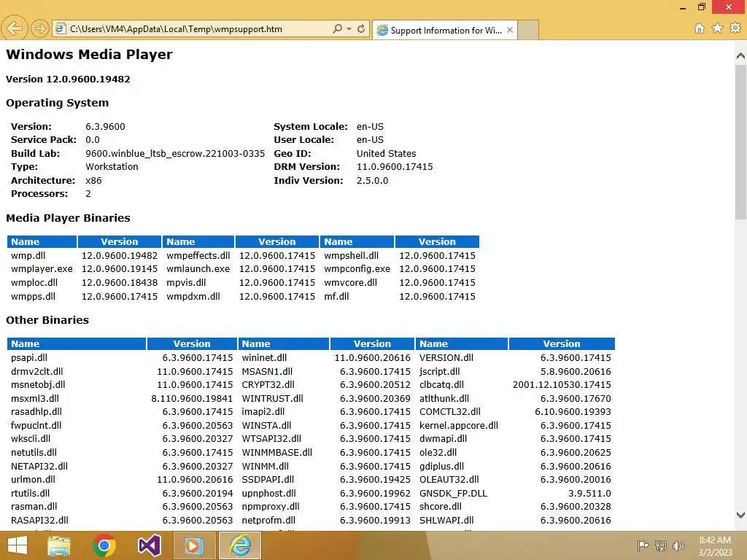
Task: Go back with the browser Back arrow
Action: point(15,28)
